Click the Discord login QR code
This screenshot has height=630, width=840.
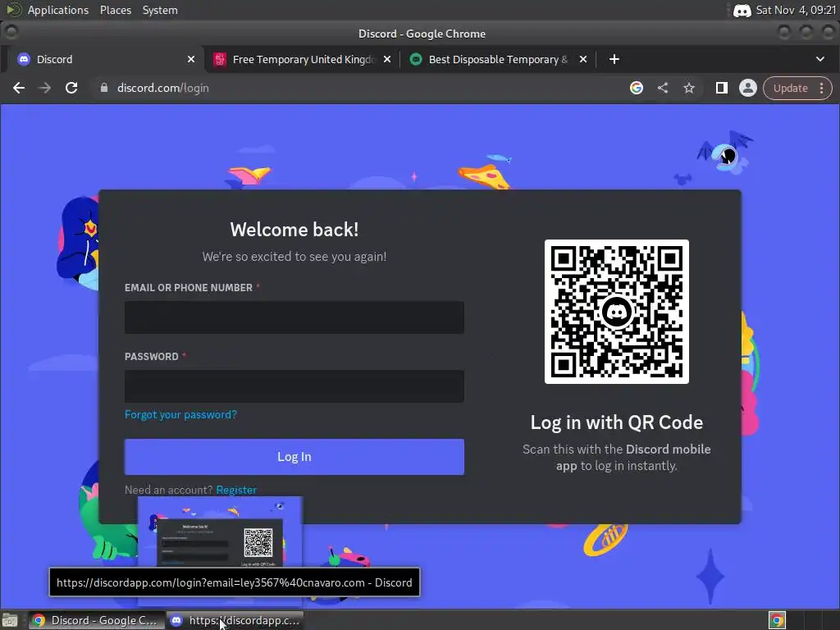point(617,312)
